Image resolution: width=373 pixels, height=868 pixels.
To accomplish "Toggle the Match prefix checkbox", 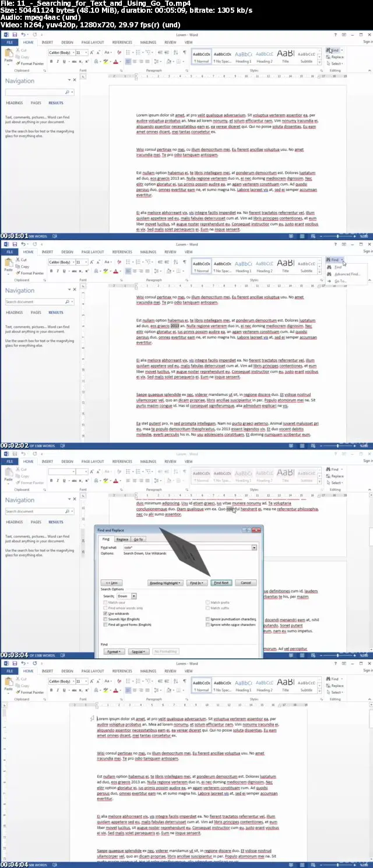I will click(208, 603).
